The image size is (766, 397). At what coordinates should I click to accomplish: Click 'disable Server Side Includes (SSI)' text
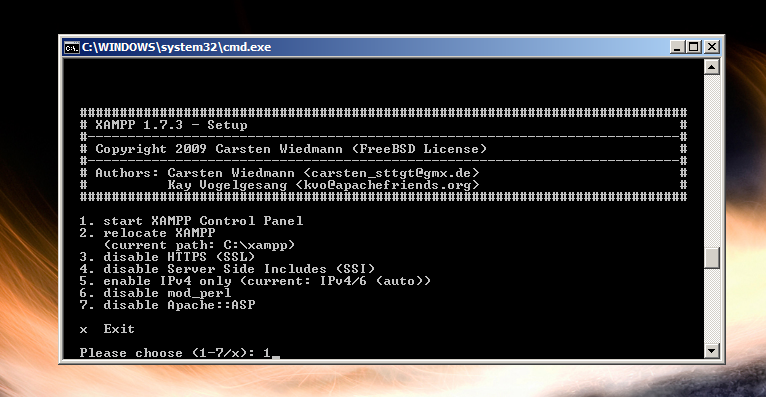[239, 269]
